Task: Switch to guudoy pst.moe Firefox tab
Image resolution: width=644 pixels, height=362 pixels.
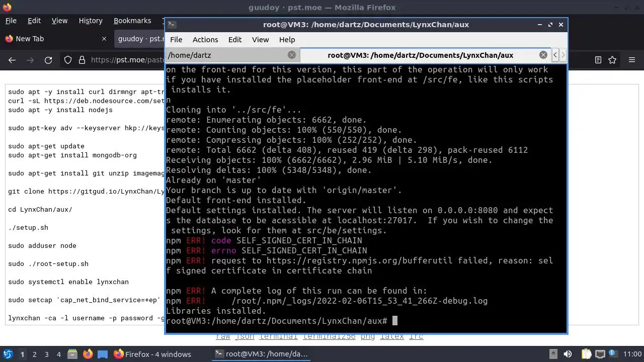Action: point(140,39)
